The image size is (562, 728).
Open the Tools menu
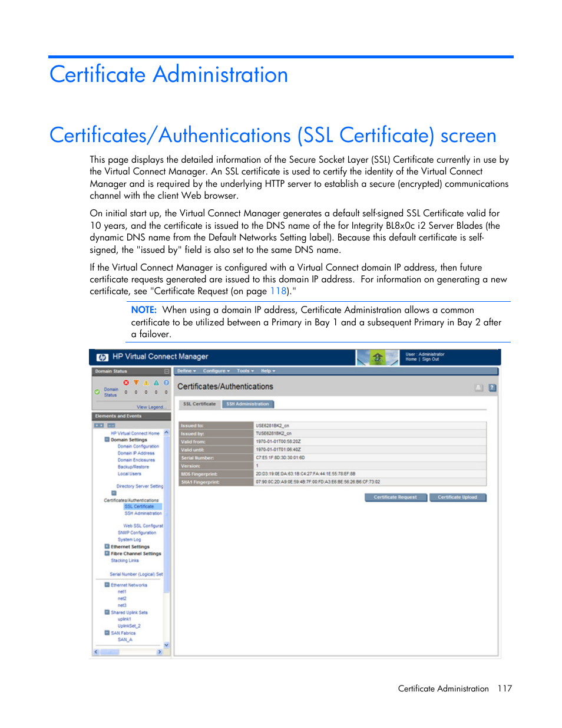[x=245, y=371]
